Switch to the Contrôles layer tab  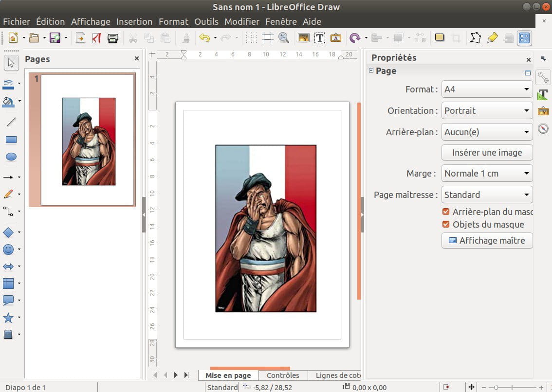(283, 375)
